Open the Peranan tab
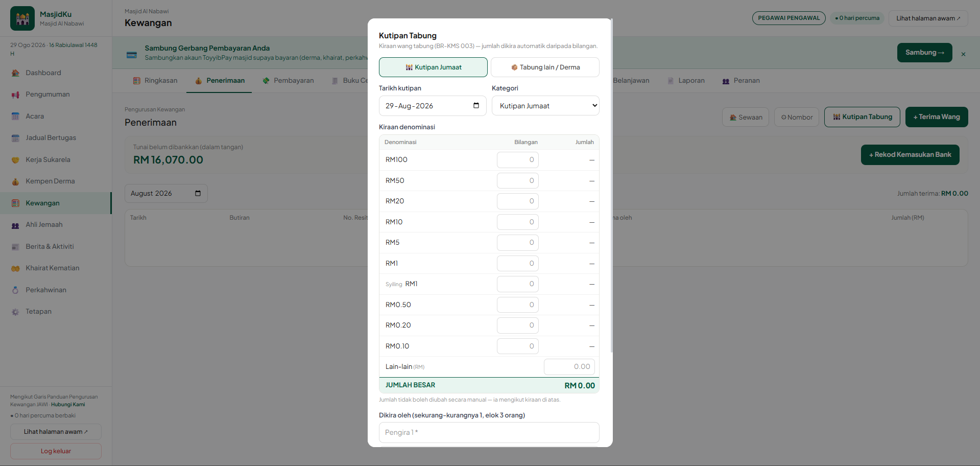The image size is (980, 466). click(x=741, y=81)
